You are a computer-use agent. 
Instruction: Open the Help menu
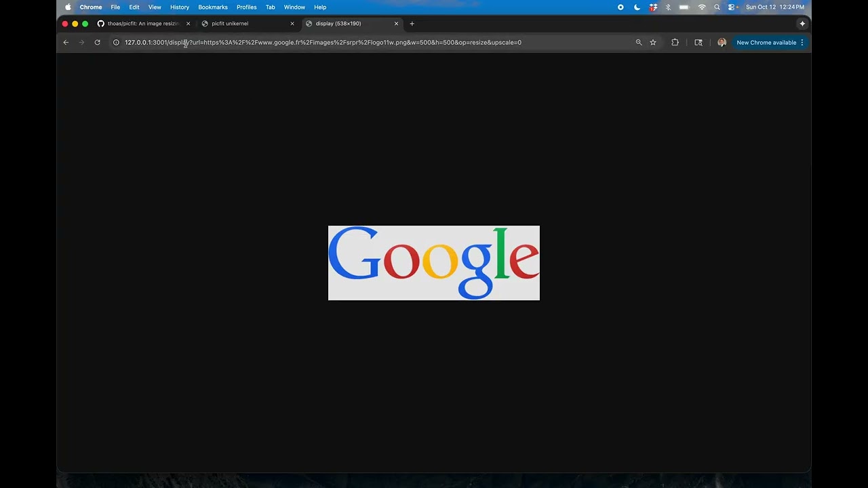pyautogui.click(x=320, y=7)
